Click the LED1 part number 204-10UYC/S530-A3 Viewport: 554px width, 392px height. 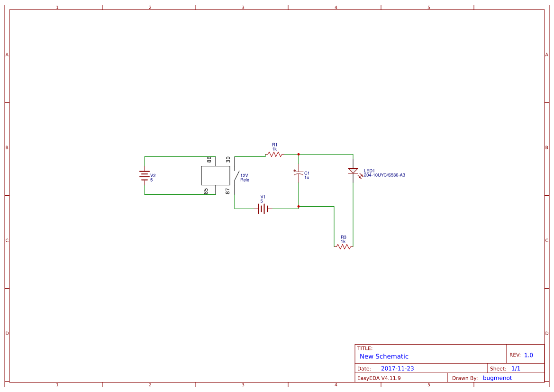click(x=385, y=175)
